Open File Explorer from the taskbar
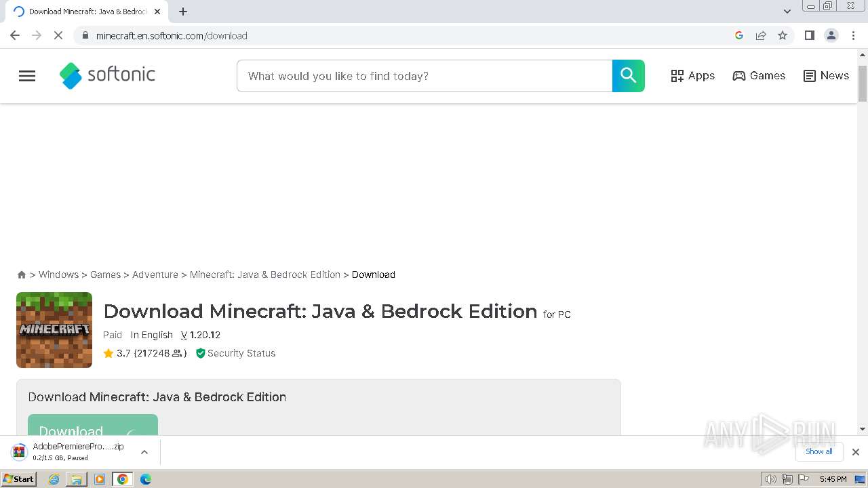 [x=77, y=479]
